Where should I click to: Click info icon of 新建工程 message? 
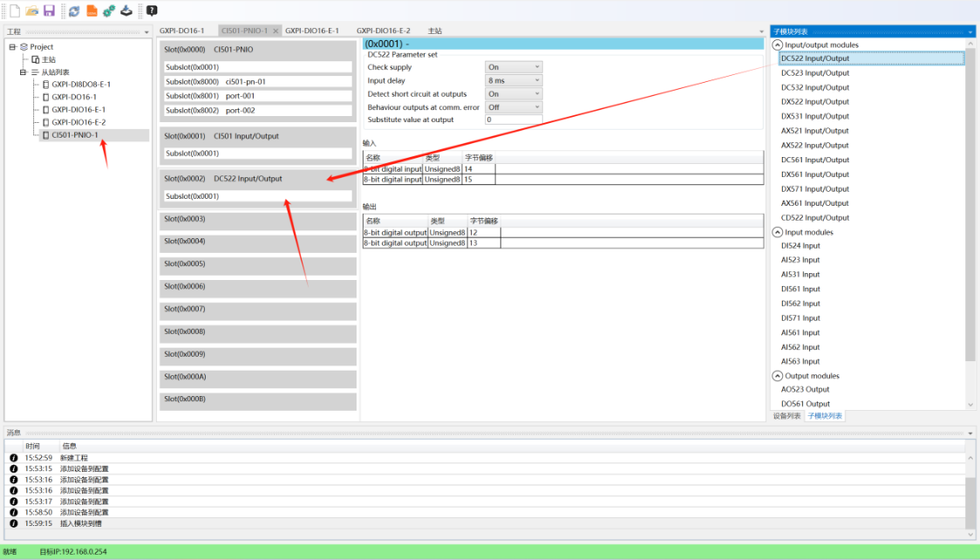click(x=14, y=458)
